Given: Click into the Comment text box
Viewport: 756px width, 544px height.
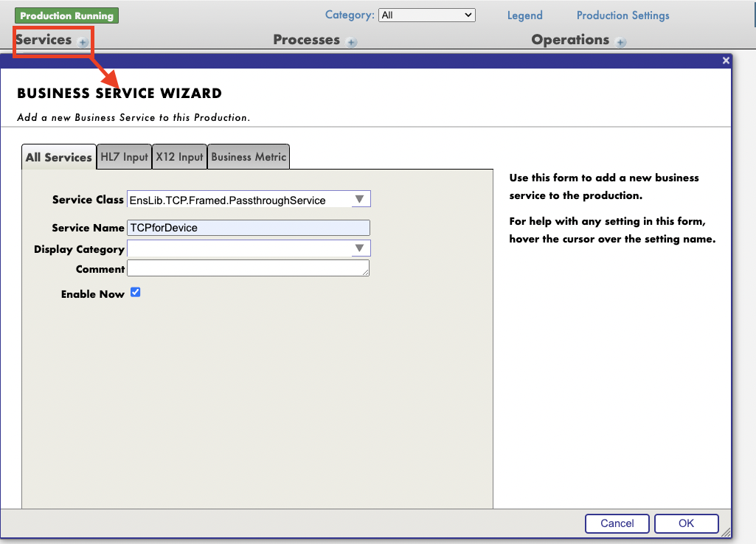Looking at the screenshot, I should [x=248, y=268].
